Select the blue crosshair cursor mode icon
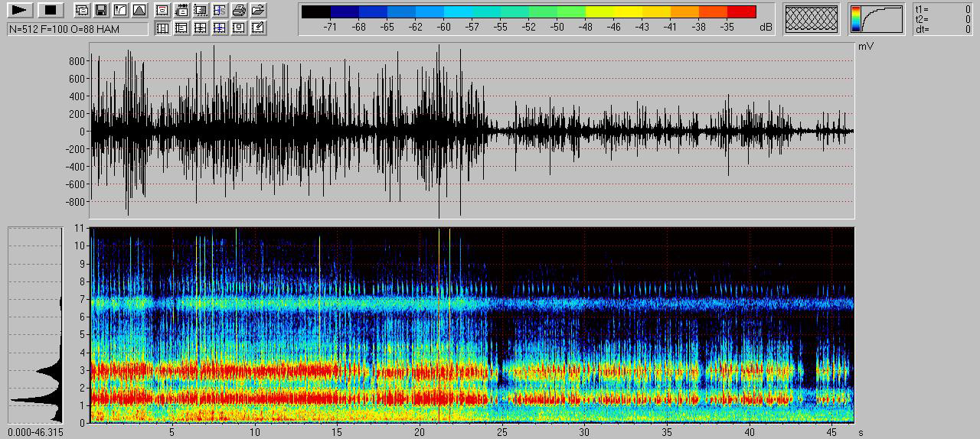This screenshot has width=980, height=439. click(220, 28)
